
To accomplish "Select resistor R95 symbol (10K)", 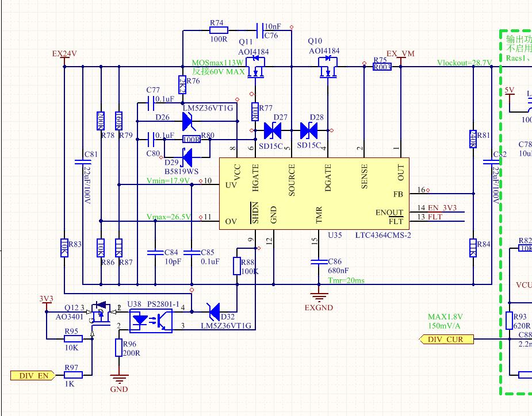I will [73, 338].
